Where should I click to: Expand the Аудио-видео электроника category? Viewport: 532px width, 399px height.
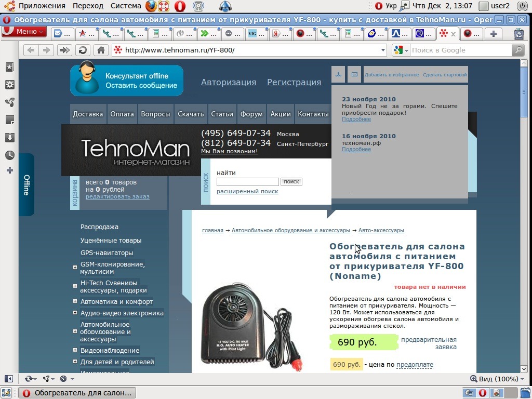tap(75, 313)
